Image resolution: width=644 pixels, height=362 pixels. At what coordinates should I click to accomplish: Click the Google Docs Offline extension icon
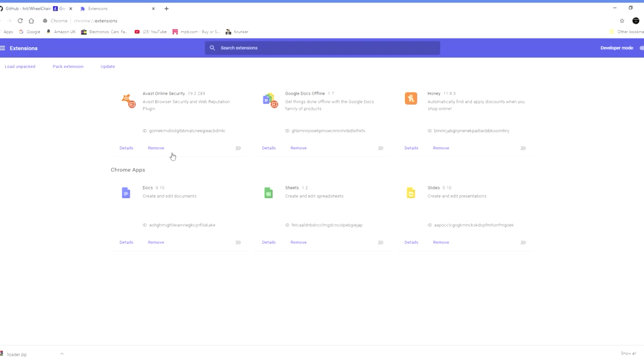click(x=270, y=101)
